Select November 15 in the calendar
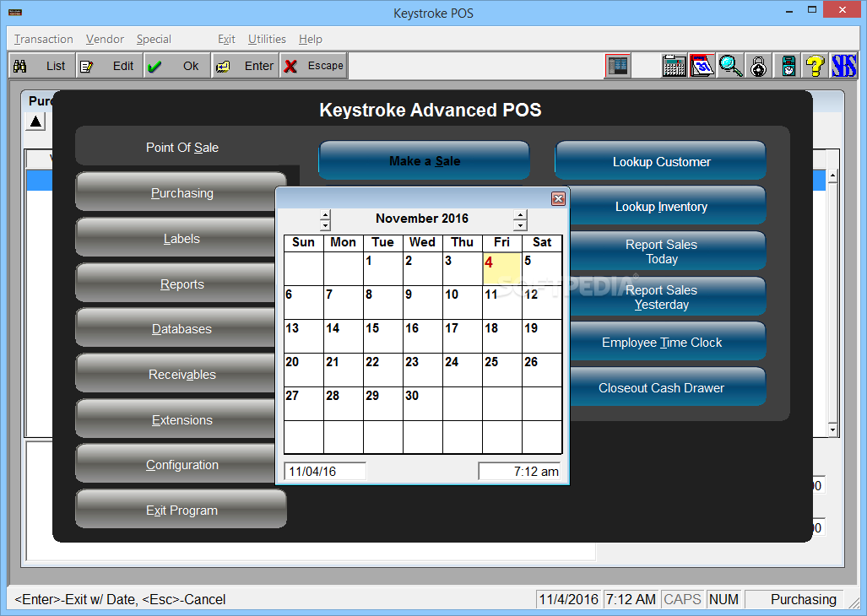This screenshot has width=867, height=616. pyautogui.click(x=382, y=336)
